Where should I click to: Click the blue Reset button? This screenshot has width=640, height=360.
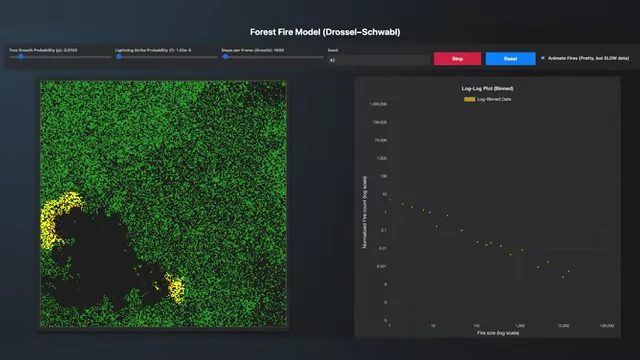pos(510,58)
